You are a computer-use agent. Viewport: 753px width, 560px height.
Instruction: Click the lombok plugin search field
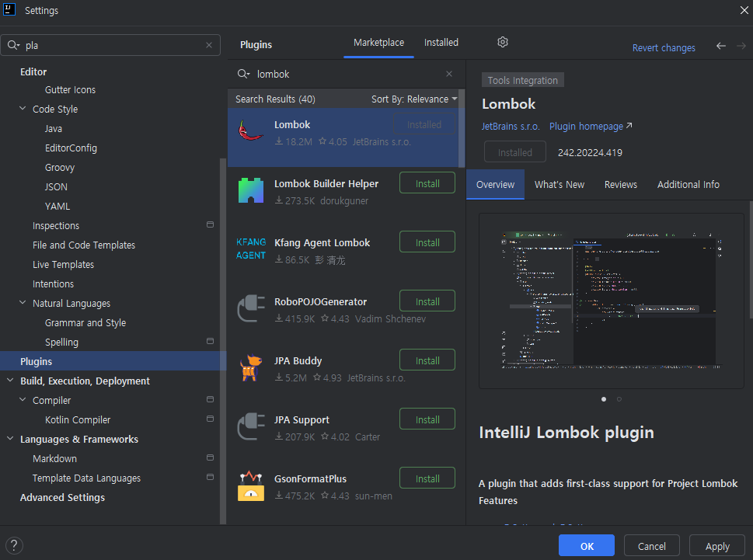(346, 74)
